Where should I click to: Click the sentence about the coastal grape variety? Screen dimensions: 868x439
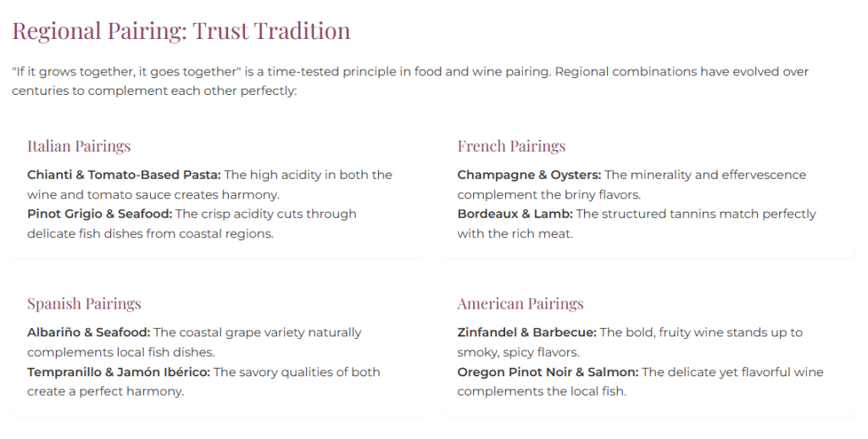click(x=257, y=332)
